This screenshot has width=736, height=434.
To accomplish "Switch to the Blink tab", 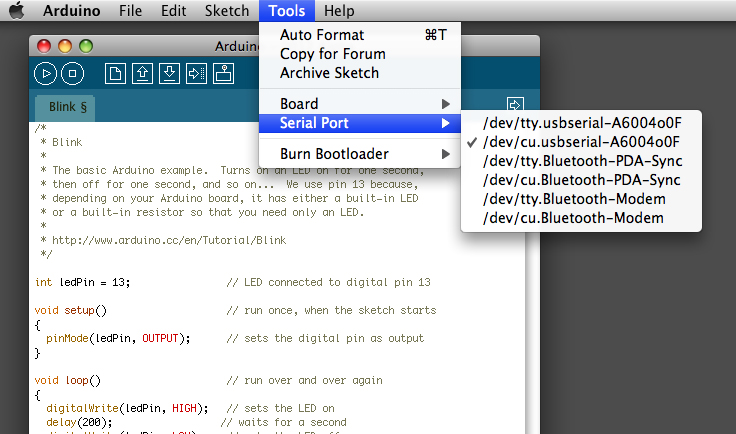I will pos(64,107).
